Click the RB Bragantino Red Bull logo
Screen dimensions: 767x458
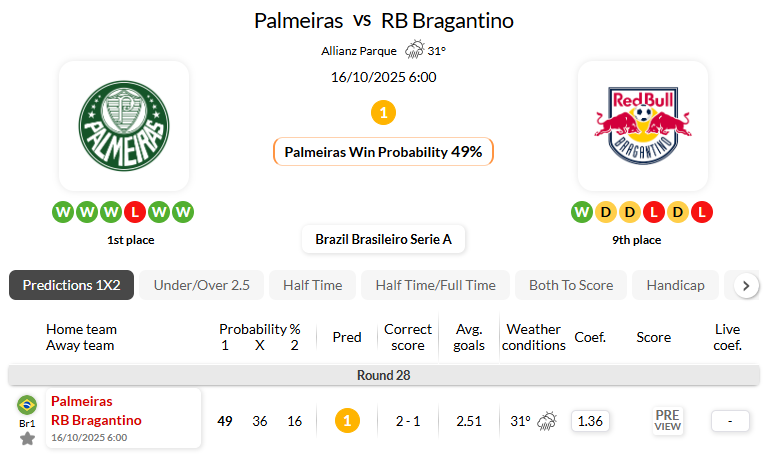643,126
